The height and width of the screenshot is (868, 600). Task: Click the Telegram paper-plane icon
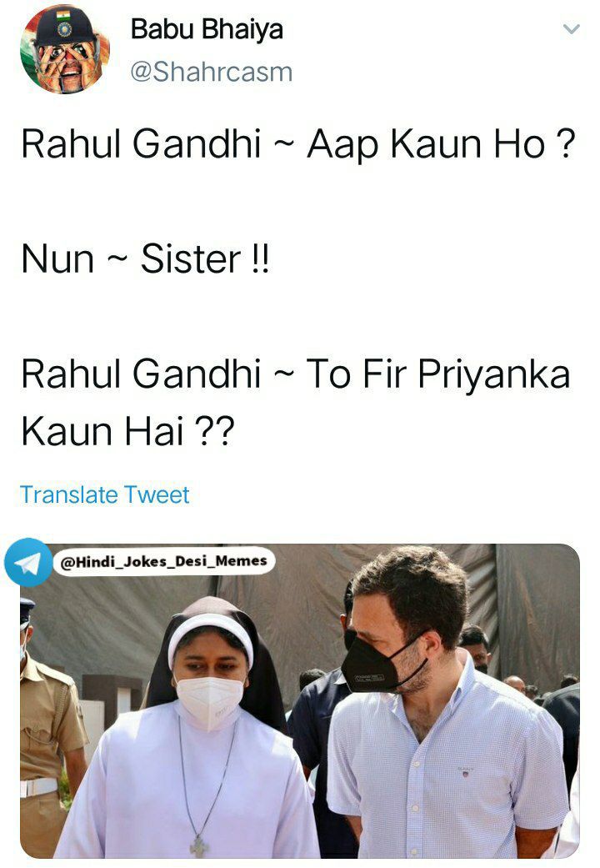click(x=28, y=563)
